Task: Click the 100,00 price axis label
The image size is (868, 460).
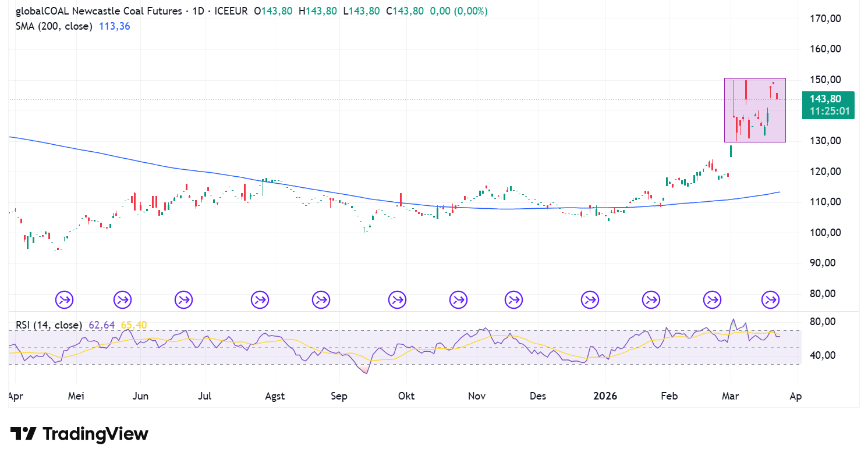Action: (x=826, y=233)
